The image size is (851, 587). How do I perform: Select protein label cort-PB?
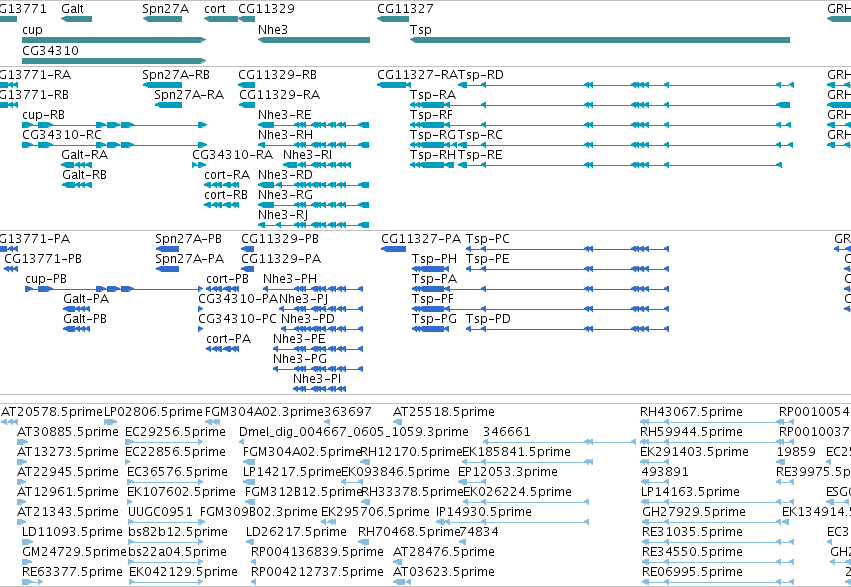click(x=227, y=279)
